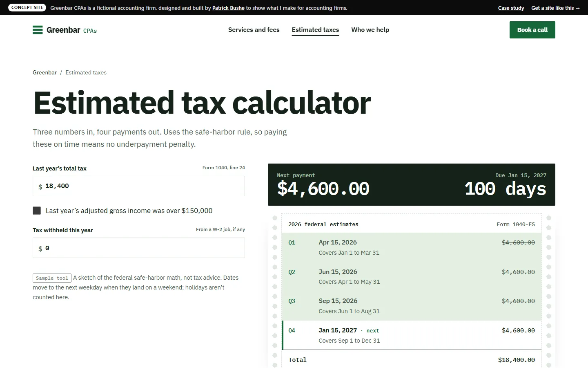Image resolution: width=588 pixels, height=368 pixels.
Task: Click the 100 days countdown
Action: point(505,188)
